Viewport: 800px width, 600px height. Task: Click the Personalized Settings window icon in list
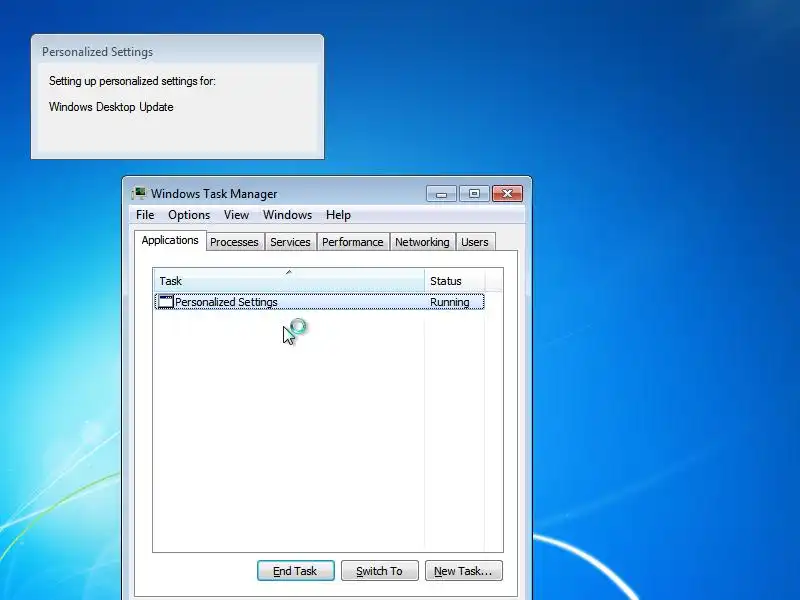(166, 302)
